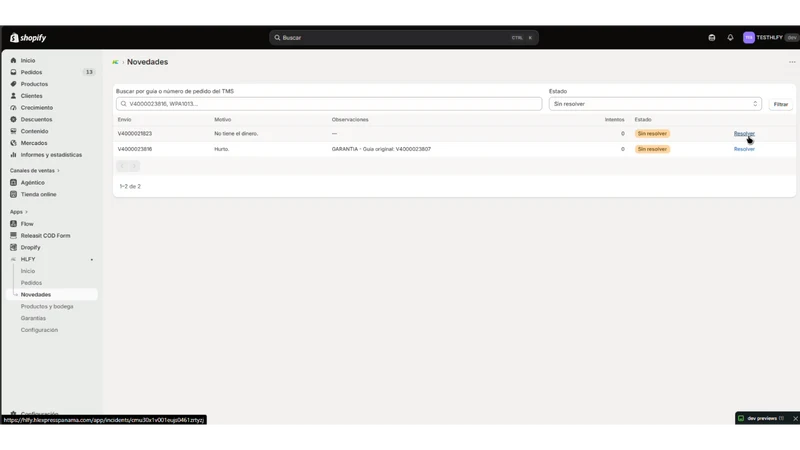The height and width of the screenshot is (450, 800).
Task: Click the Dropify app icon
Action: click(13, 247)
